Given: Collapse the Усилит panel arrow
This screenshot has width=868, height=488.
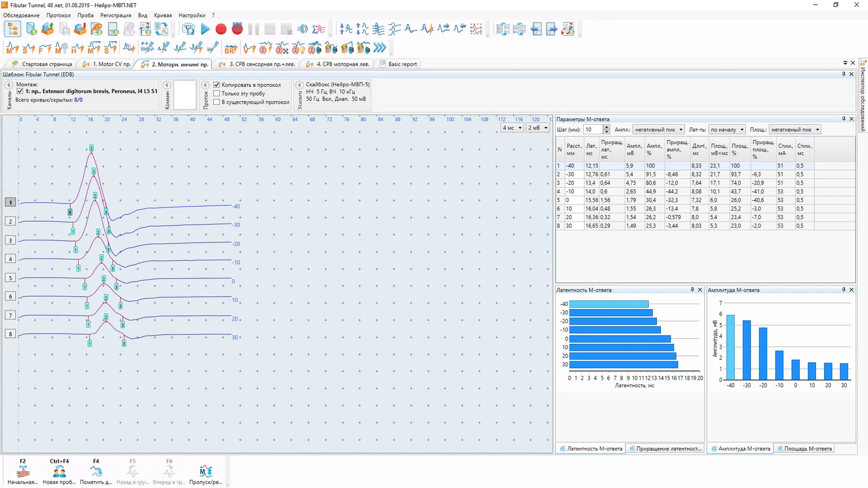Looking at the screenshot, I should 299,85.
